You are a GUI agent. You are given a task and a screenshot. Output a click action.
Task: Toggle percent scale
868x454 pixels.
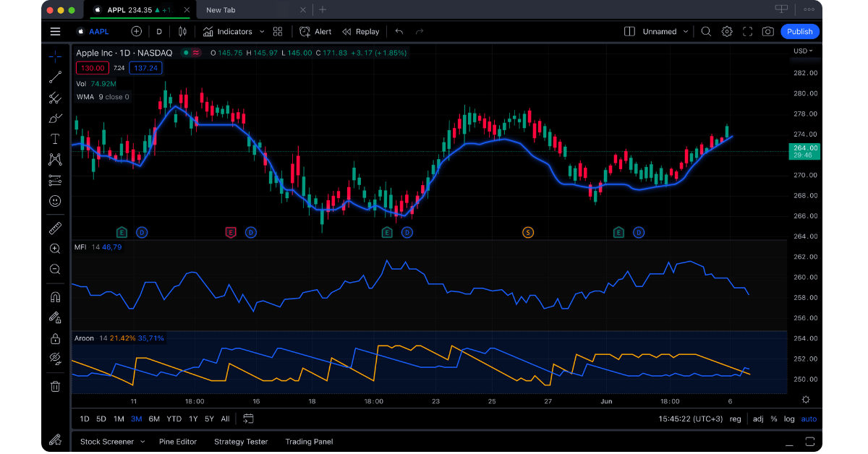tap(773, 419)
